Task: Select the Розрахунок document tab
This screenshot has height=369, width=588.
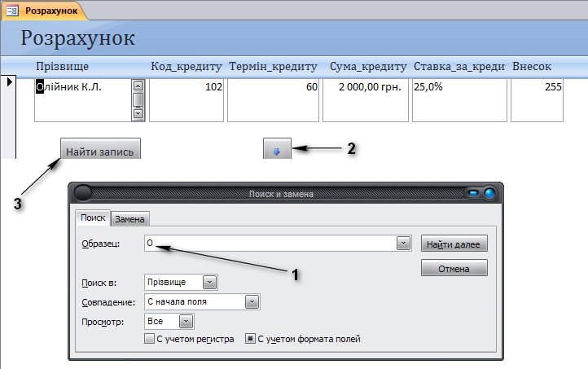Action: pyautogui.click(x=44, y=11)
